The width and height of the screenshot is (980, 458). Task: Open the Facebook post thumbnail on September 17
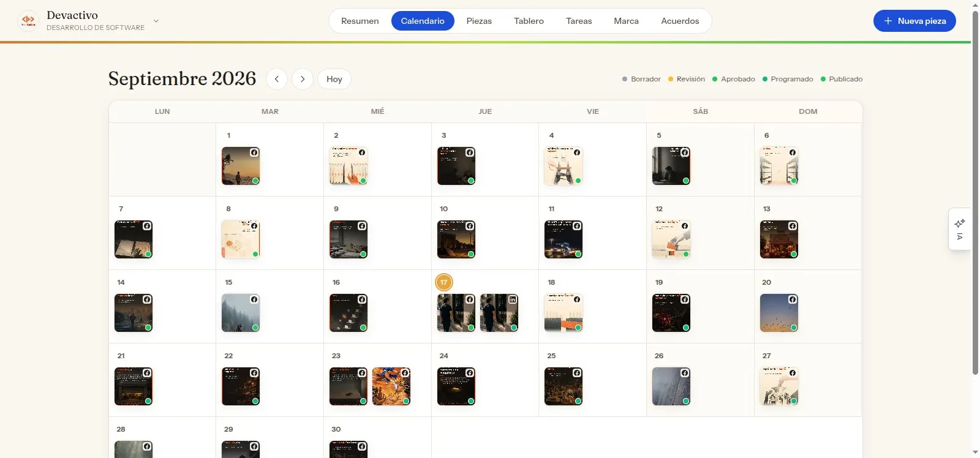(456, 313)
